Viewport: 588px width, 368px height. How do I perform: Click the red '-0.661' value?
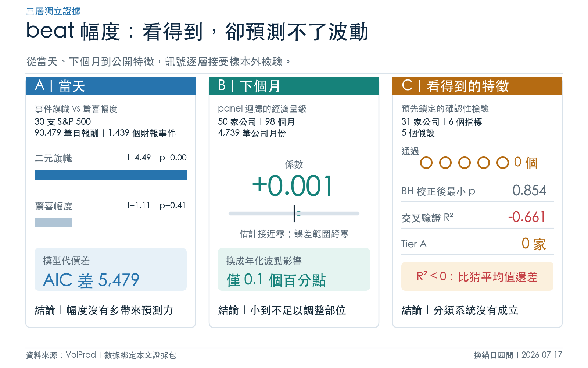(x=527, y=217)
